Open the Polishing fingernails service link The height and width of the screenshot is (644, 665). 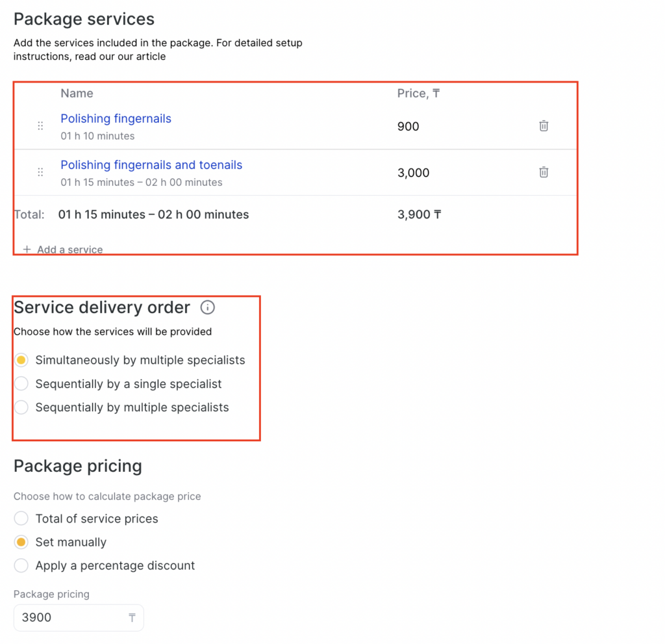click(x=116, y=119)
